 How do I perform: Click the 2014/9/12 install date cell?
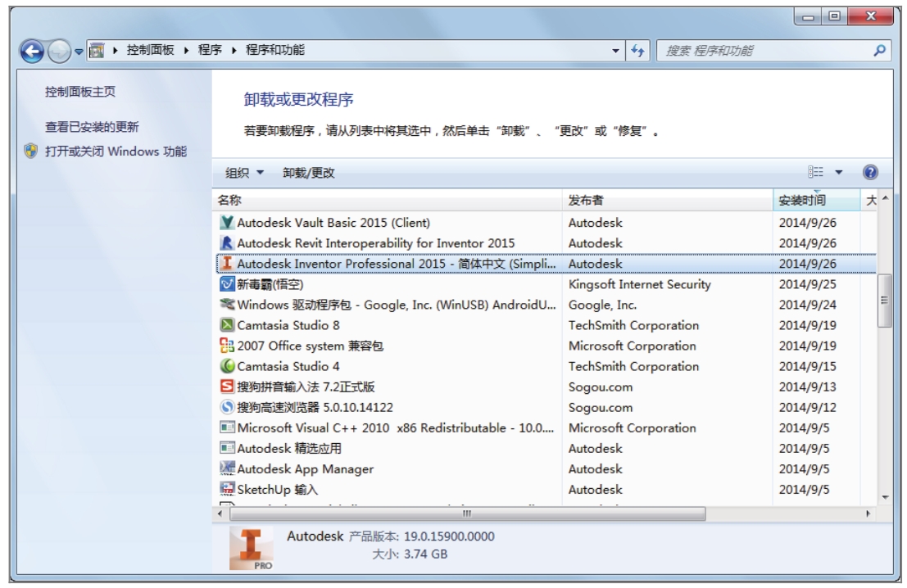point(808,407)
